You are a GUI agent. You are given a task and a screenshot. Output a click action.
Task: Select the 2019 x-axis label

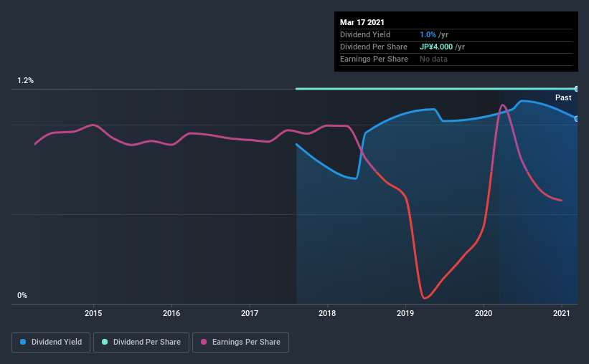405,313
